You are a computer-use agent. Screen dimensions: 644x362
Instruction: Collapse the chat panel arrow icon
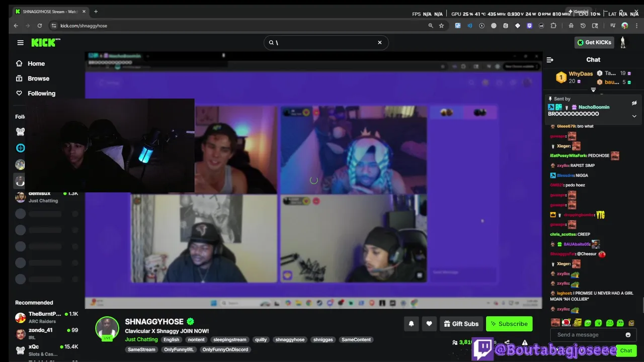point(550,60)
